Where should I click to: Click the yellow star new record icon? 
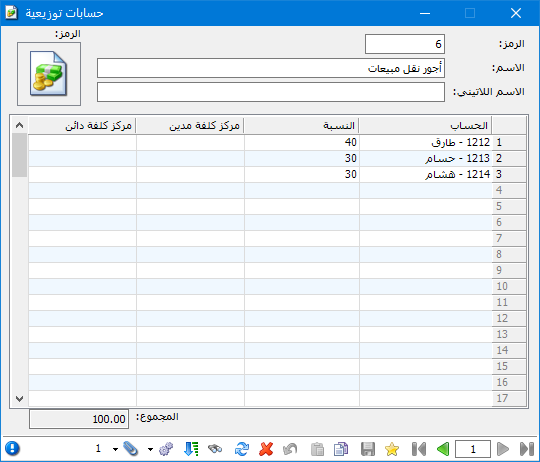click(x=392, y=449)
